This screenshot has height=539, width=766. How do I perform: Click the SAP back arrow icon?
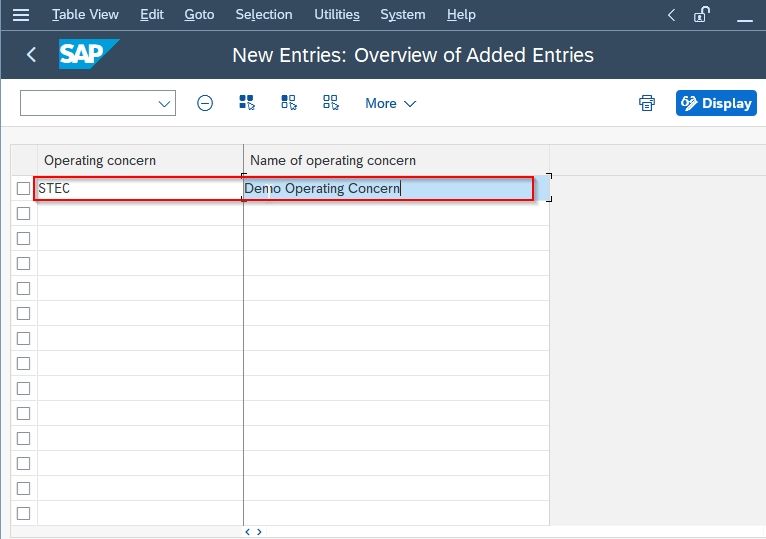click(31, 55)
